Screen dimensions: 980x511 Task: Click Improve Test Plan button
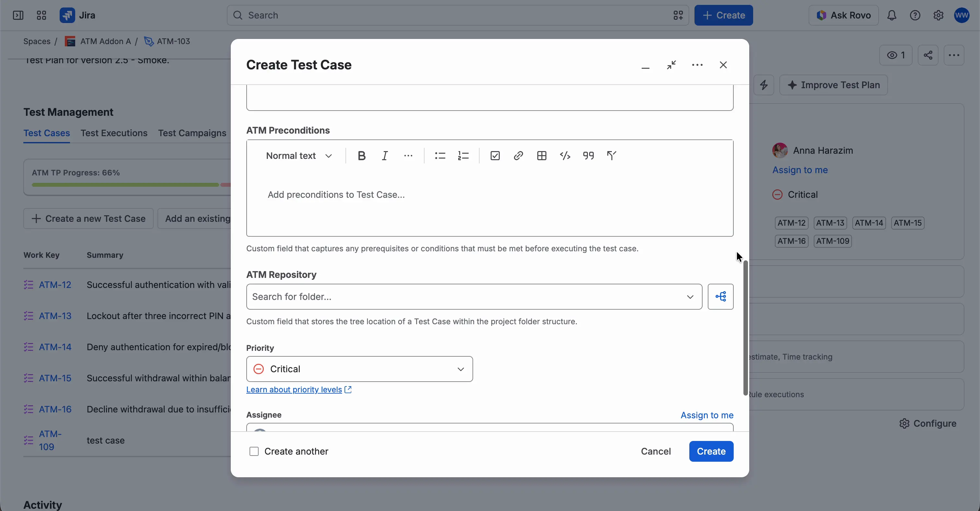point(834,85)
